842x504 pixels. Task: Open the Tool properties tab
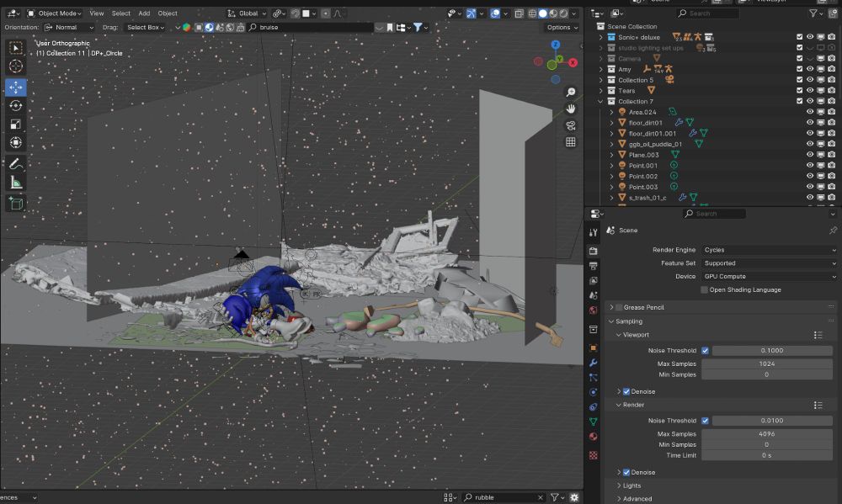(594, 232)
